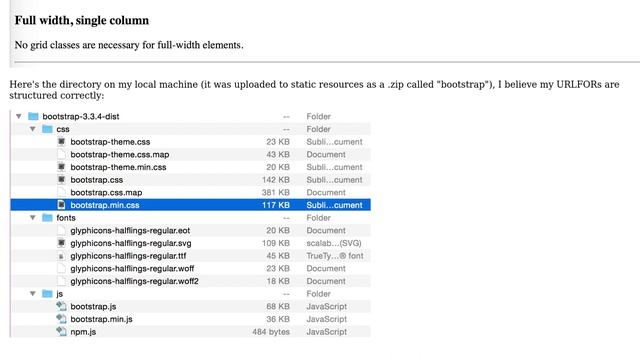Click the 484 bytes size value
Image resolution: width=640 pixels, height=360 pixels.
pos(271,332)
